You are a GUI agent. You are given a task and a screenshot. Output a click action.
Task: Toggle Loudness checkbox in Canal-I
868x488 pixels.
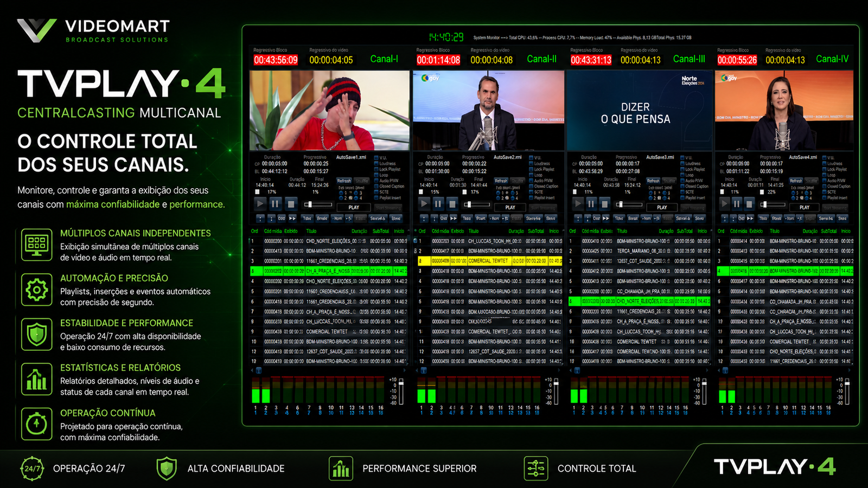[376, 163]
